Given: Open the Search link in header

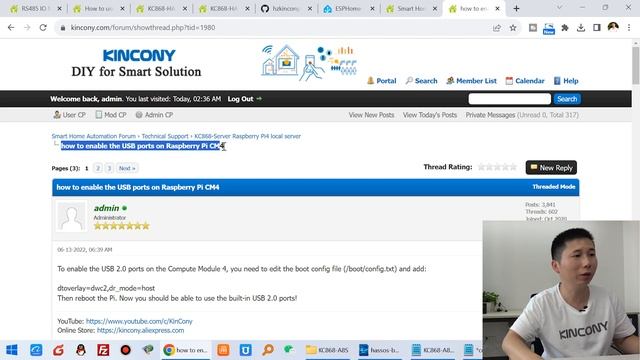Looking at the screenshot, I should coord(421,81).
